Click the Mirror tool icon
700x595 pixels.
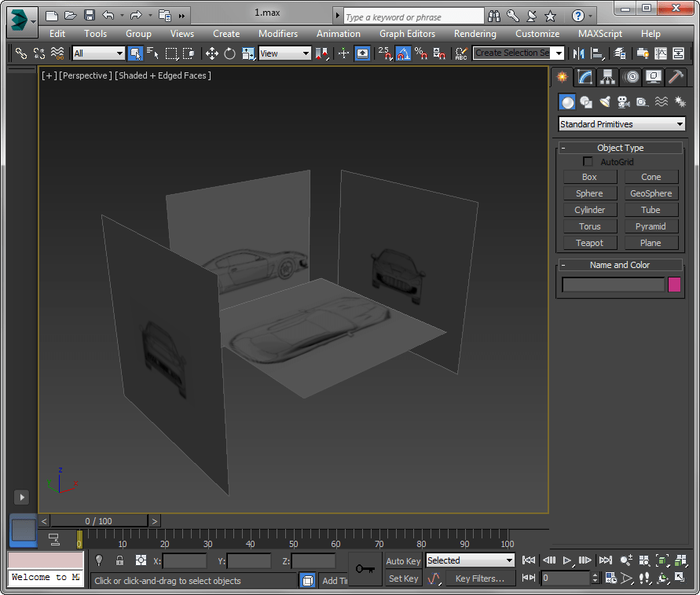pyautogui.click(x=579, y=53)
